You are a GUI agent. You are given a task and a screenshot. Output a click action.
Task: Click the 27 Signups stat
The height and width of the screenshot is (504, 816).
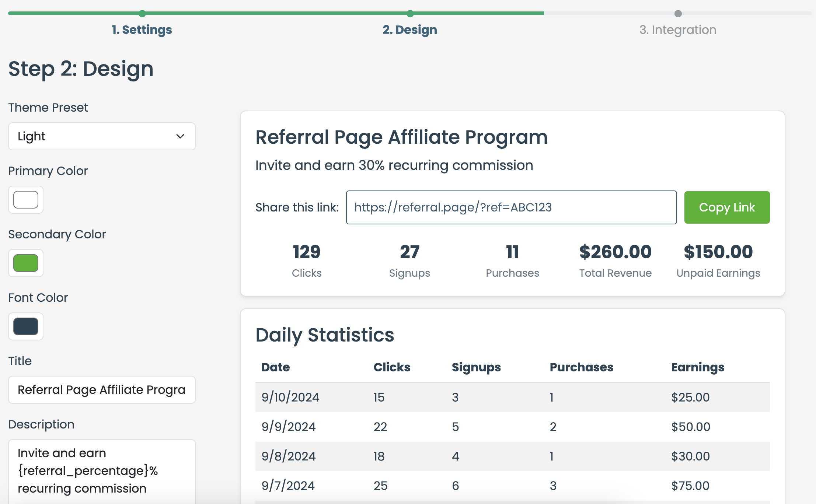click(409, 260)
